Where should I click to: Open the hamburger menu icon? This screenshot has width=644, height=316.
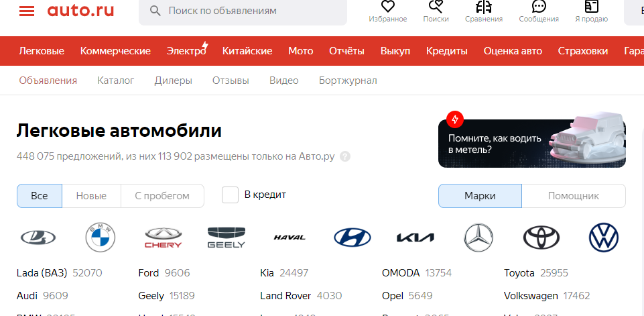click(27, 11)
